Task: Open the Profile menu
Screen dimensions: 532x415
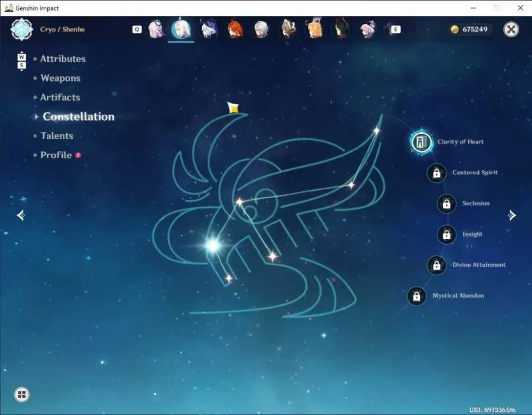Action: coord(56,155)
